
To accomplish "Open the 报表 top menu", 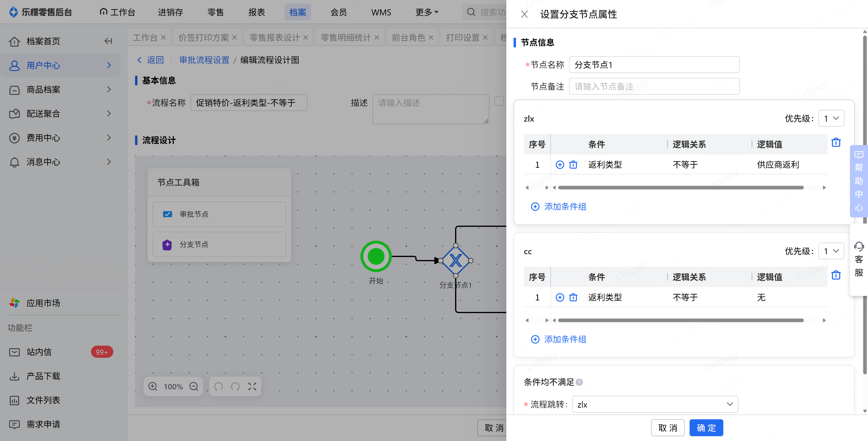I will click(x=257, y=12).
